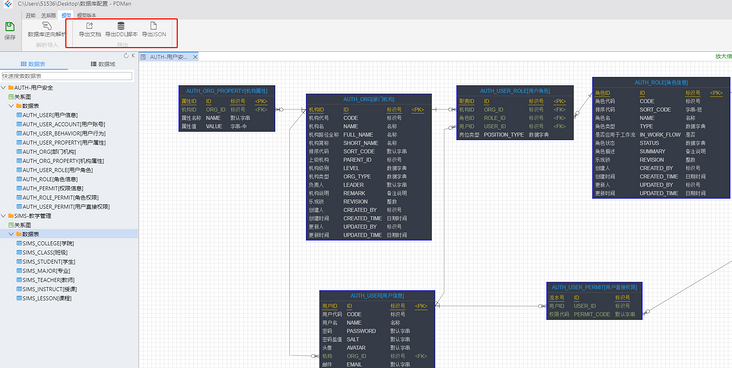Collapse the AUTH-用户安全 module node
Viewport: 732px width, 368px height.
4,87
